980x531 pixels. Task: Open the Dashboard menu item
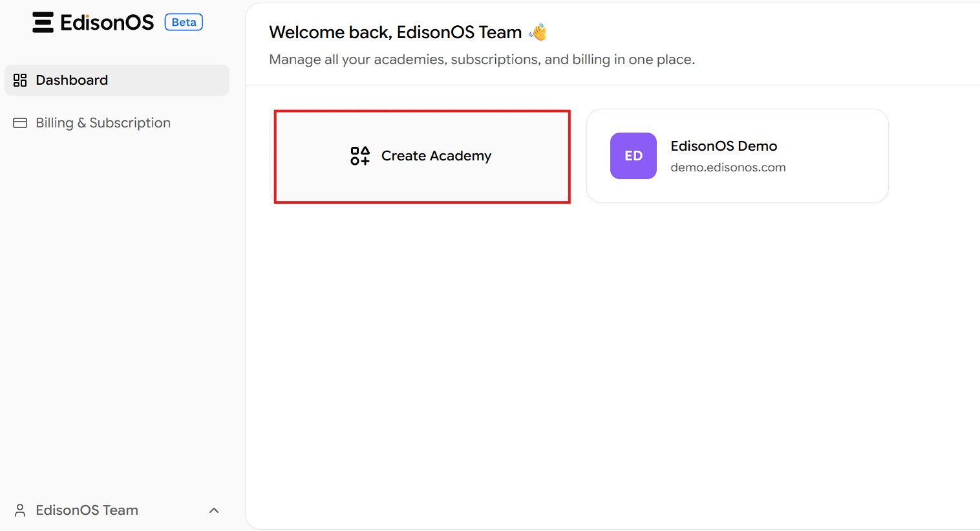(x=117, y=80)
